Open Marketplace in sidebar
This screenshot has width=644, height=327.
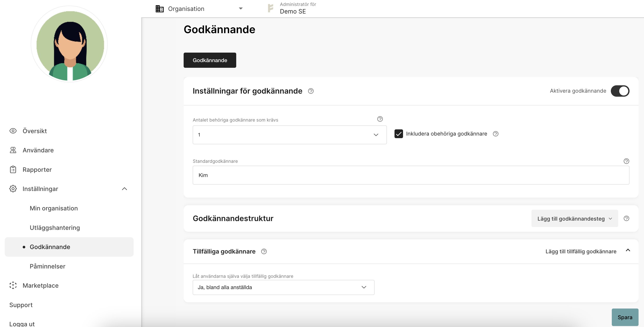click(41, 286)
